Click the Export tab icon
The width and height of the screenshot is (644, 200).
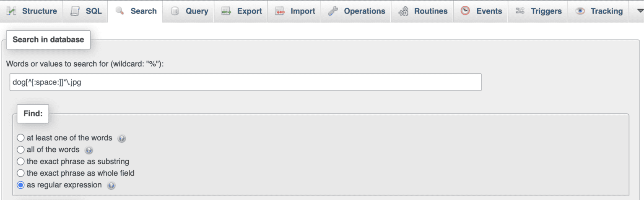(x=226, y=11)
